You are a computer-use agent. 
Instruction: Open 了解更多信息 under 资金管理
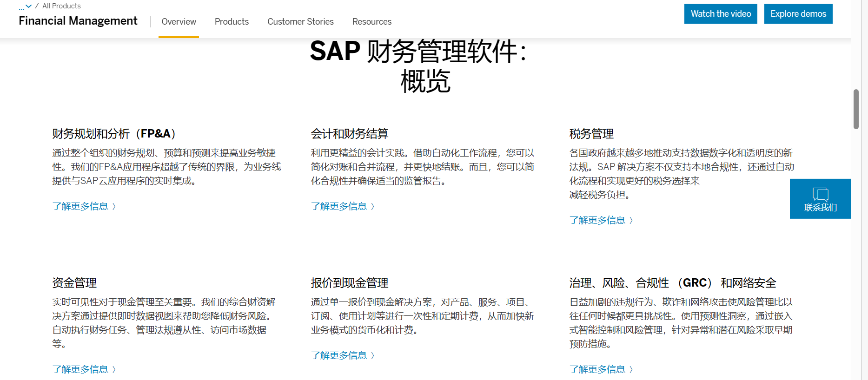click(84, 369)
